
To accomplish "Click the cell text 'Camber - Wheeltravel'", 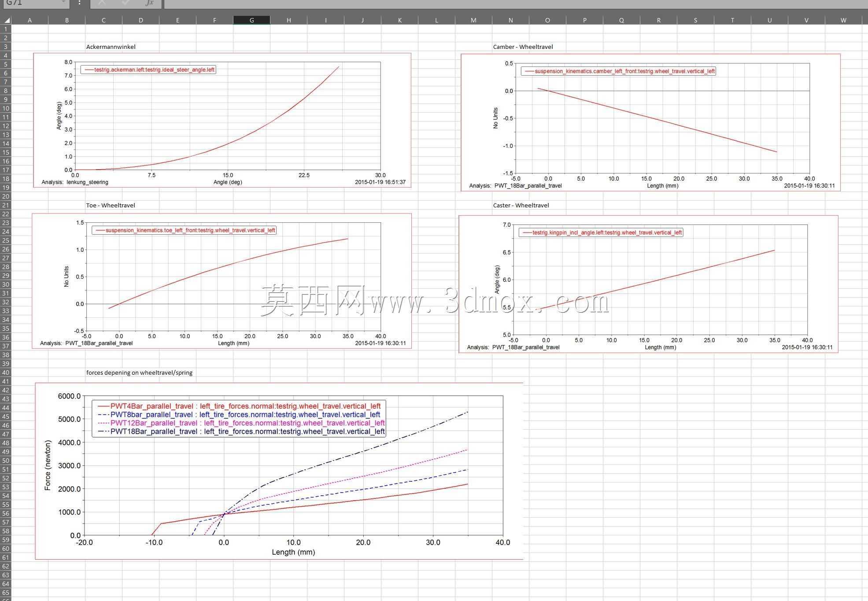I will click(523, 47).
